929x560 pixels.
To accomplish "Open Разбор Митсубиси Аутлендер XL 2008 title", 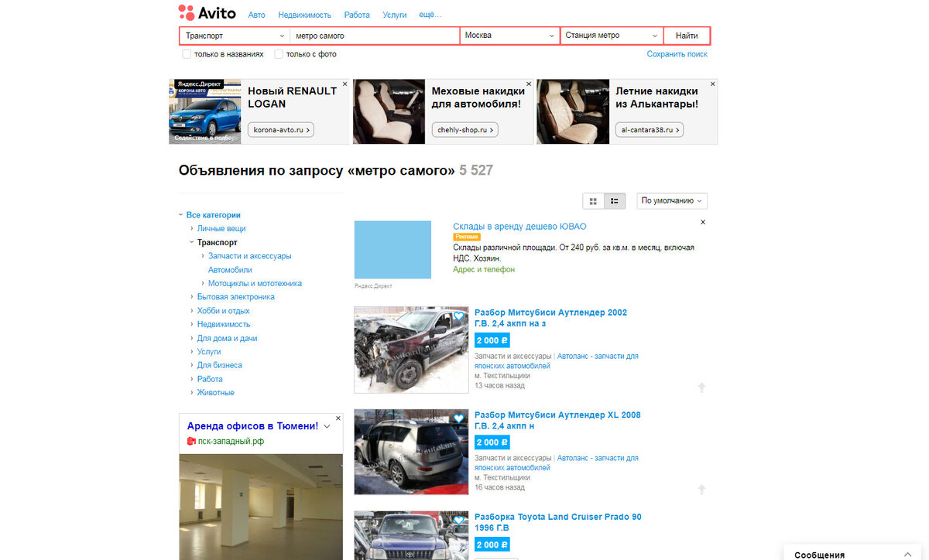I will point(557,420).
